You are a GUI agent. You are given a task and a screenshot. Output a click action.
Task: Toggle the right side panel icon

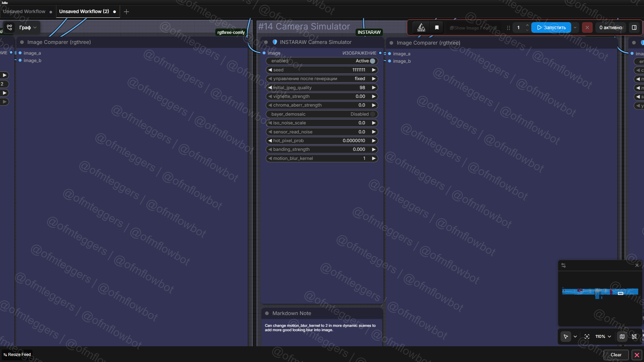(x=634, y=27)
